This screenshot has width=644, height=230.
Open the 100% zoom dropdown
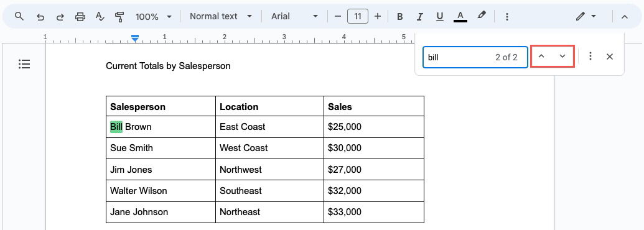point(154,17)
